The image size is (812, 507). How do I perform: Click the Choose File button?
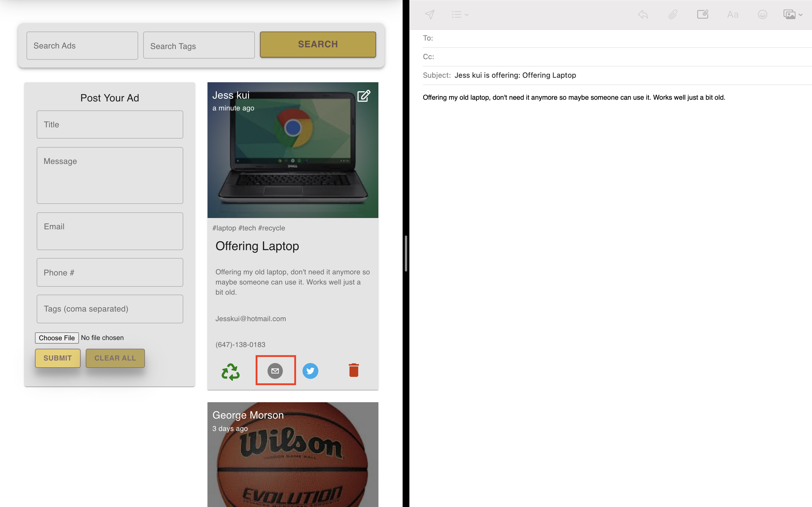(x=57, y=338)
